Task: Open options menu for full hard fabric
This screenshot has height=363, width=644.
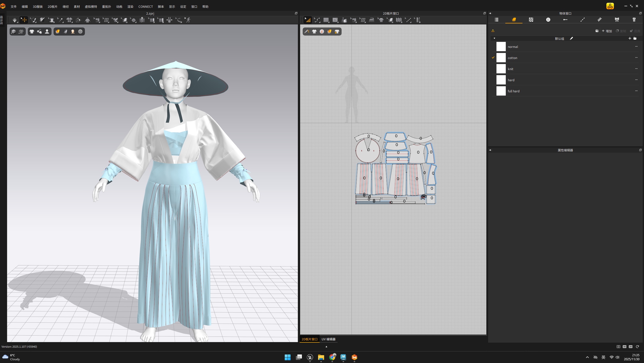Action: tap(636, 91)
